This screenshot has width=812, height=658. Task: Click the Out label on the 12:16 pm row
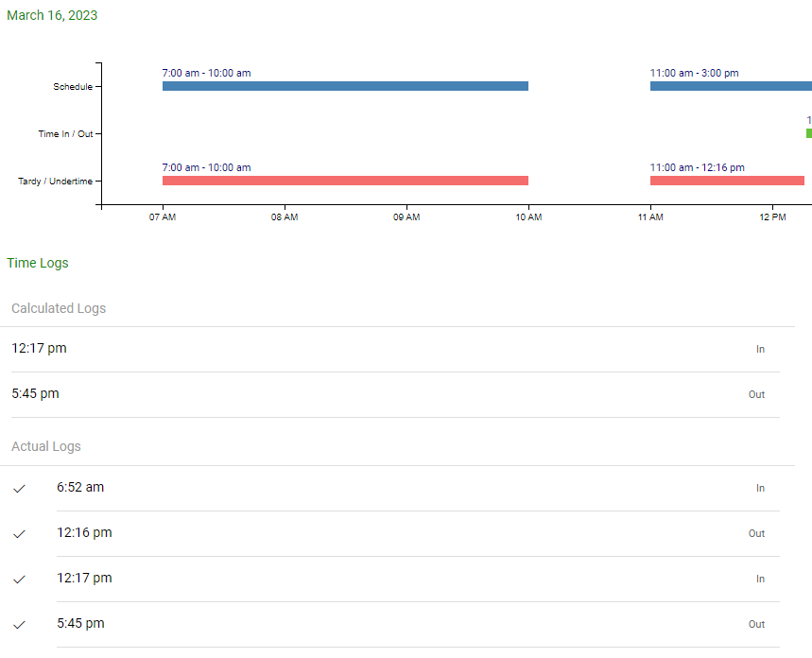756,533
